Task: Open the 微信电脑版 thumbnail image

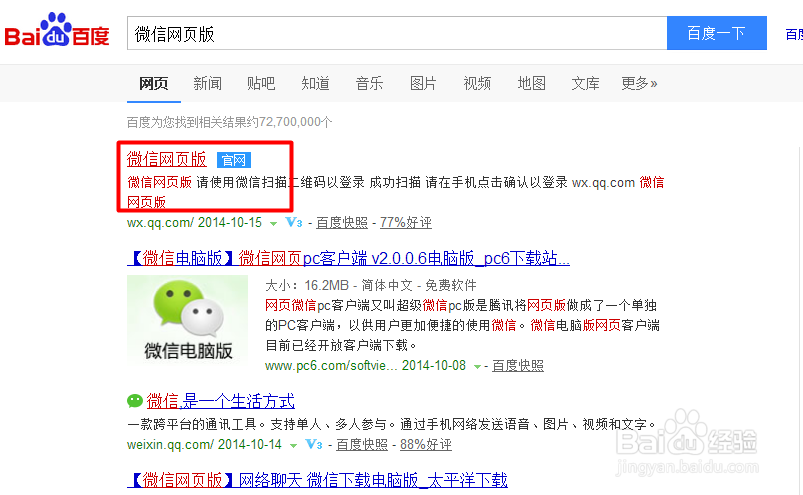Action: point(187,320)
